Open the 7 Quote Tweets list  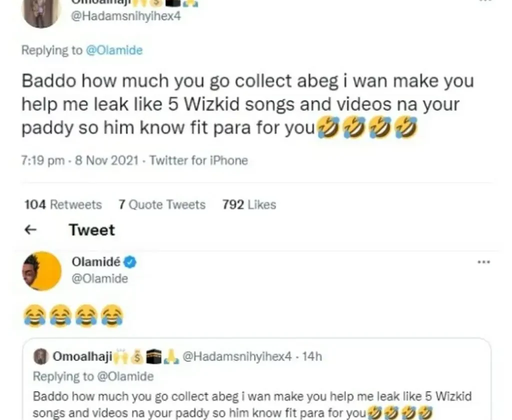tap(162, 204)
